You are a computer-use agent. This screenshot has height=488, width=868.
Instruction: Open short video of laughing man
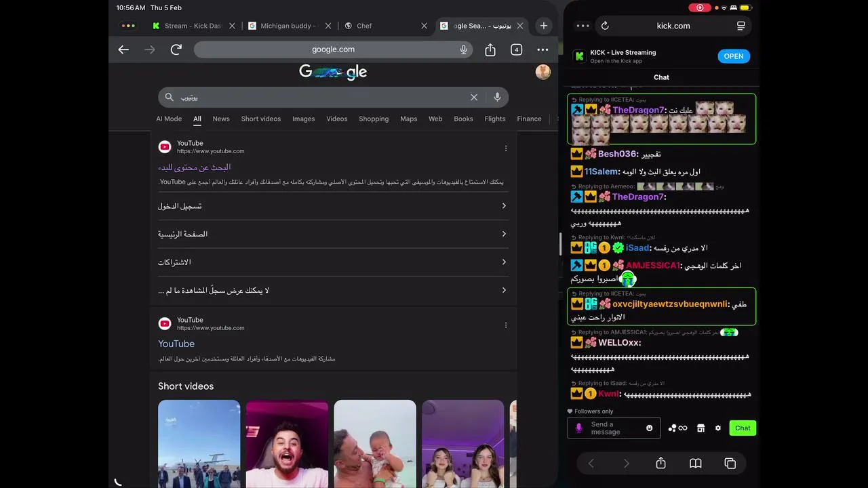click(287, 443)
